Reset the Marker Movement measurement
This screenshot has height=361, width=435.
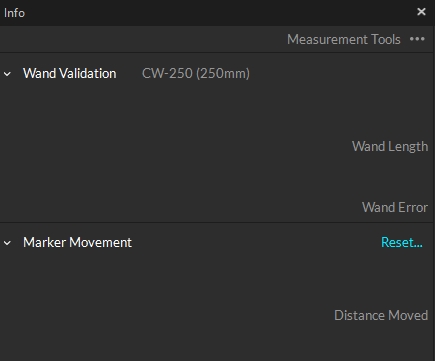click(402, 242)
